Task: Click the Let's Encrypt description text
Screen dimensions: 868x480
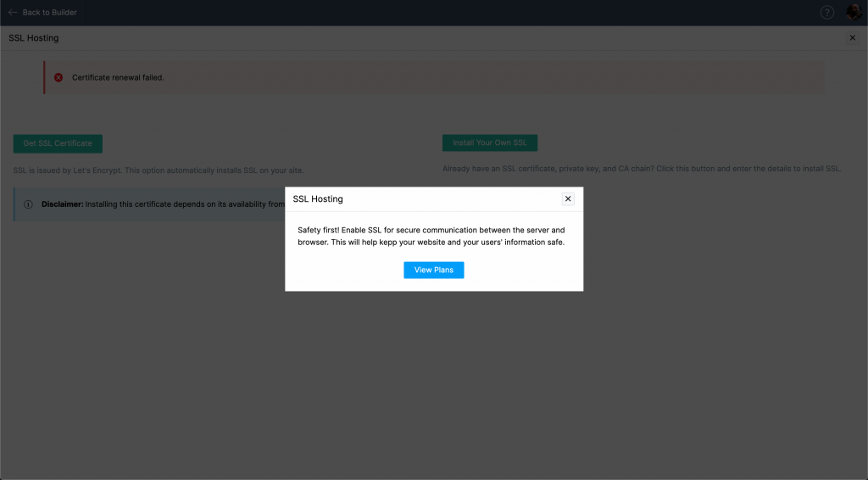Action: [158, 170]
